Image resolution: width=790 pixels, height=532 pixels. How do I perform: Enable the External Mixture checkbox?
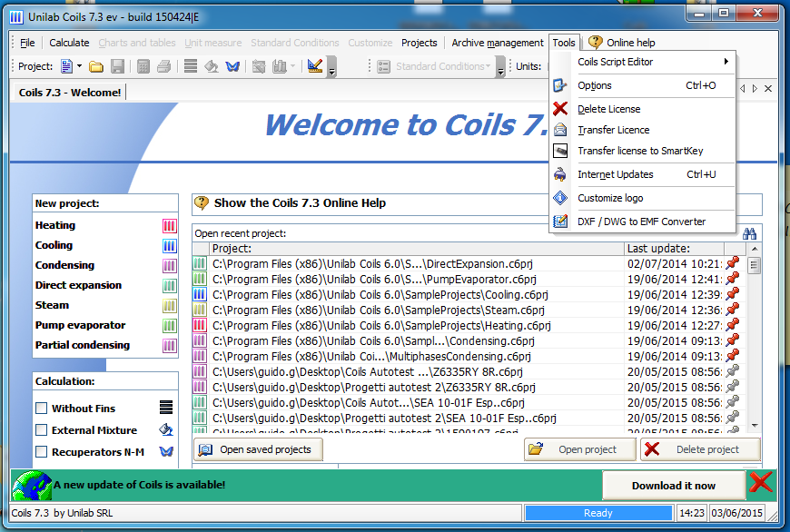pos(41,429)
